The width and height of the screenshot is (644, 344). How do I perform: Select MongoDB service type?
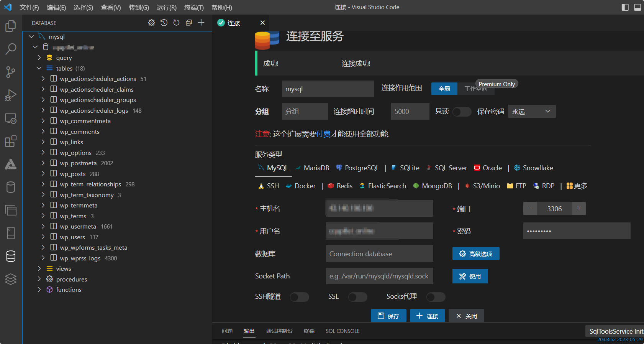pos(433,186)
